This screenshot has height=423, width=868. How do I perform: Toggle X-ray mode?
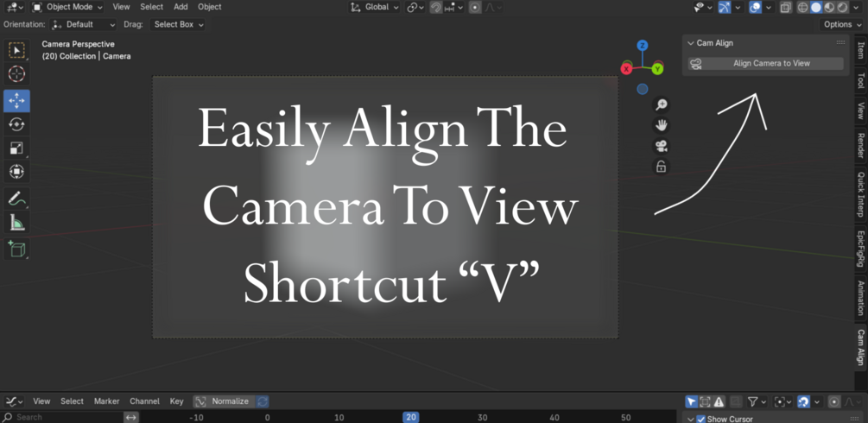tap(785, 7)
